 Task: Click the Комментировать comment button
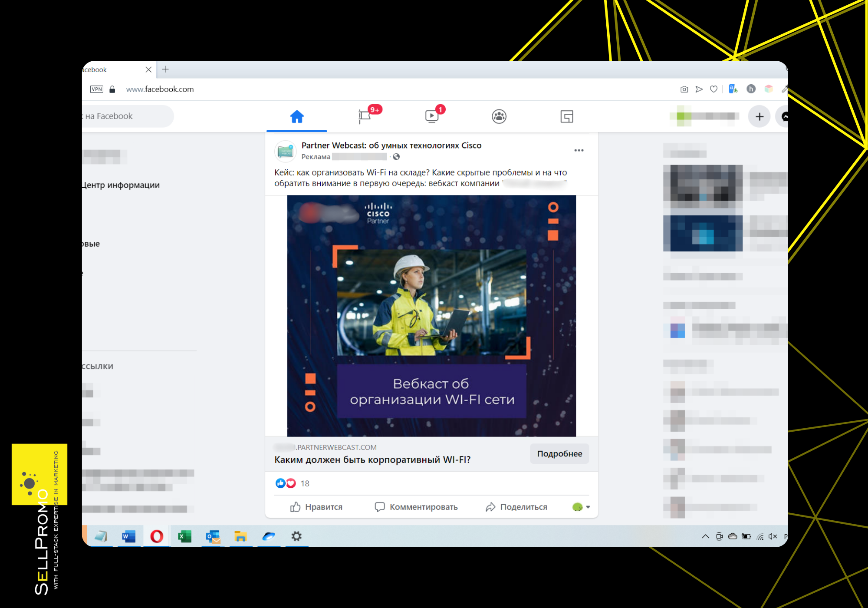[416, 507]
